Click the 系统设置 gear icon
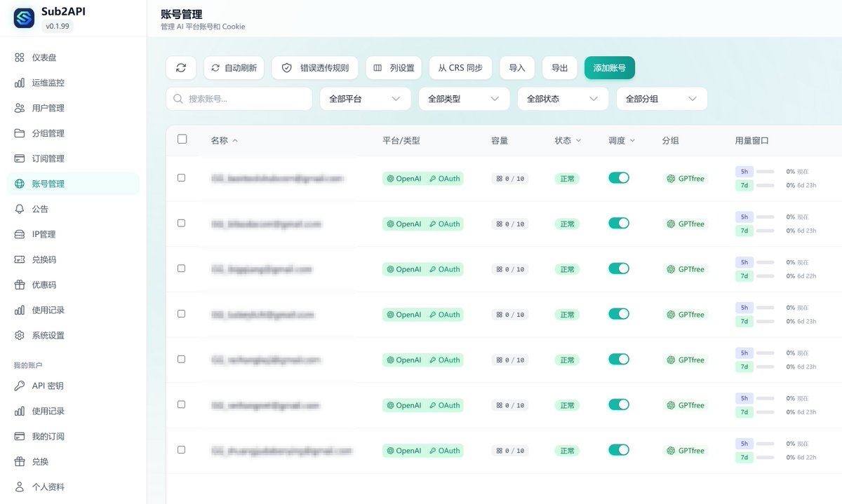Screen dimensions: 842x504 [20, 335]
